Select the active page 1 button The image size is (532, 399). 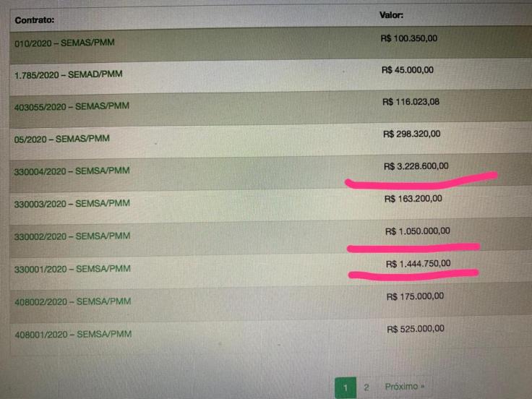pos(346,389)
